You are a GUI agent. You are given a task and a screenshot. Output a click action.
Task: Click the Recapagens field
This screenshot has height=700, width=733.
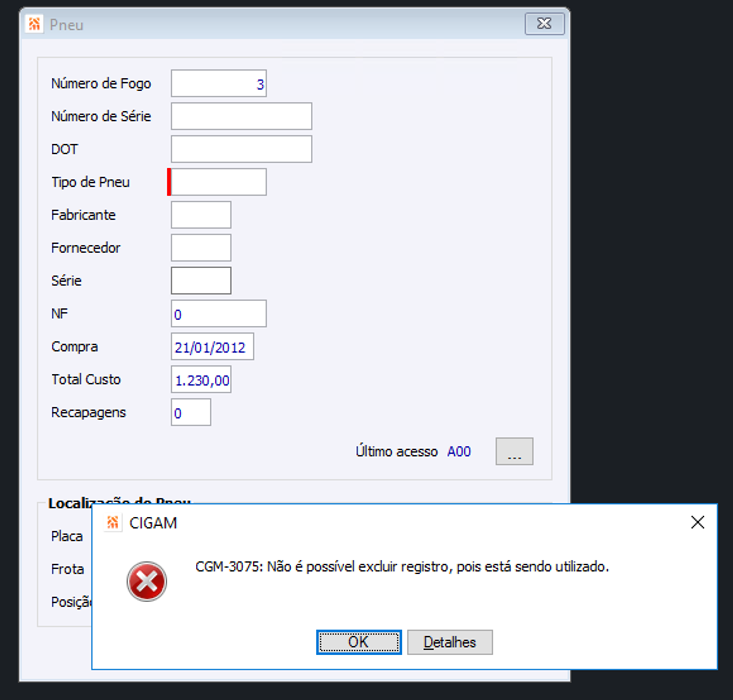coord(191,412)
